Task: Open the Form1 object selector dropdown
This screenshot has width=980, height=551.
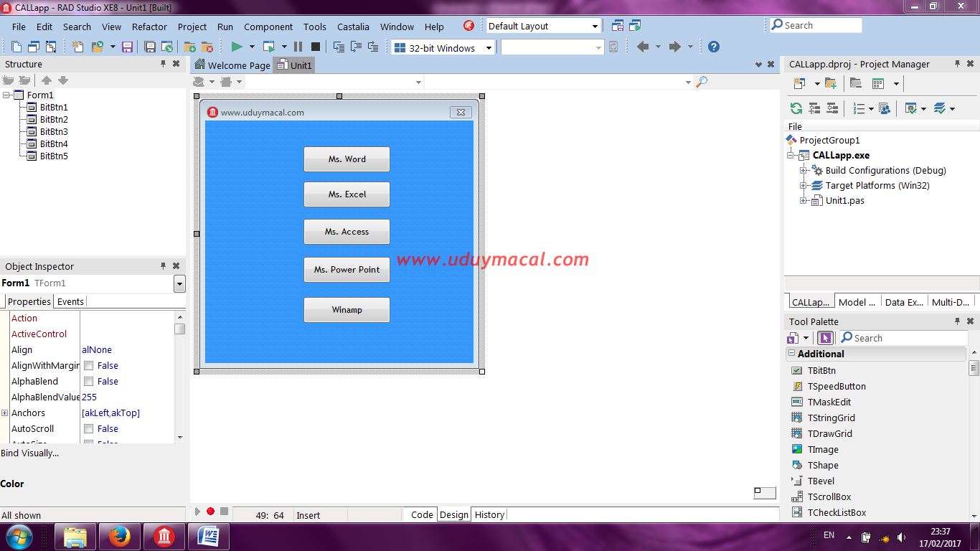Action: pyautogui.click(x=179, y=283)
